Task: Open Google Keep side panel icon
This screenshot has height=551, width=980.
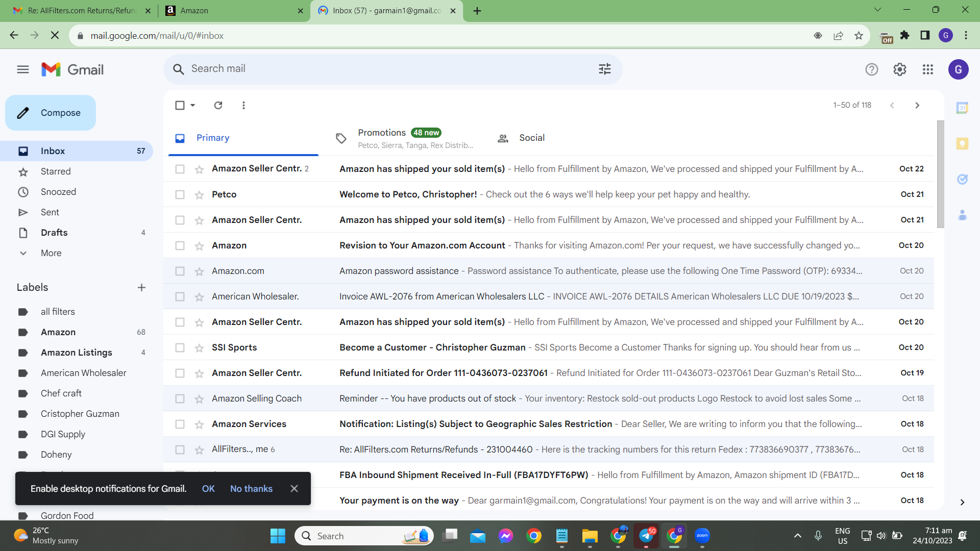Action: 962,143
